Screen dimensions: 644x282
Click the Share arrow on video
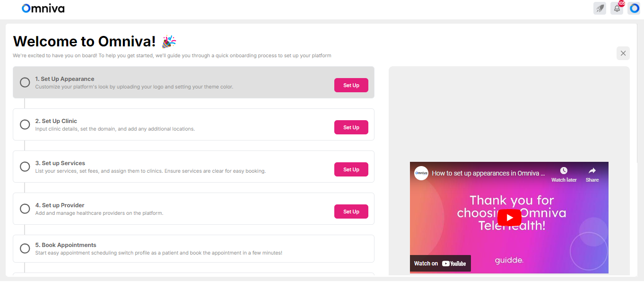[x=592, y=171]
